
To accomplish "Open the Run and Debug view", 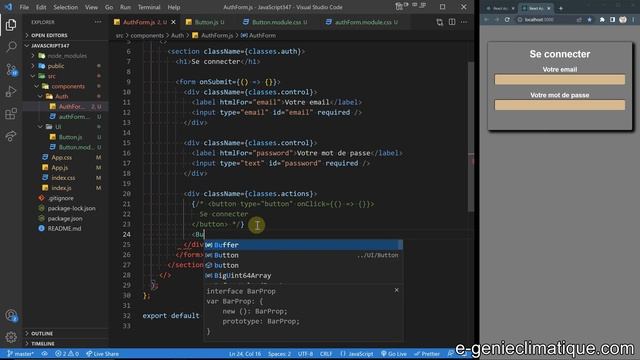I will tap(11, 91).
